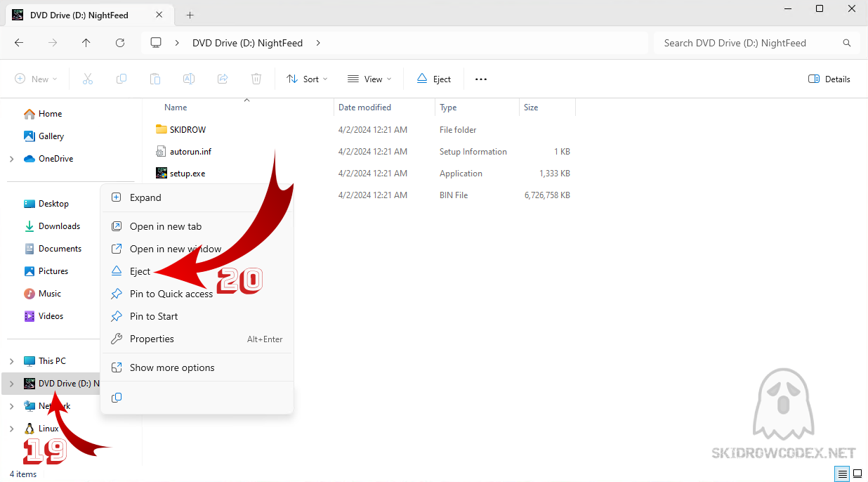Navigate up one folder level

click(x=86, y=43)
